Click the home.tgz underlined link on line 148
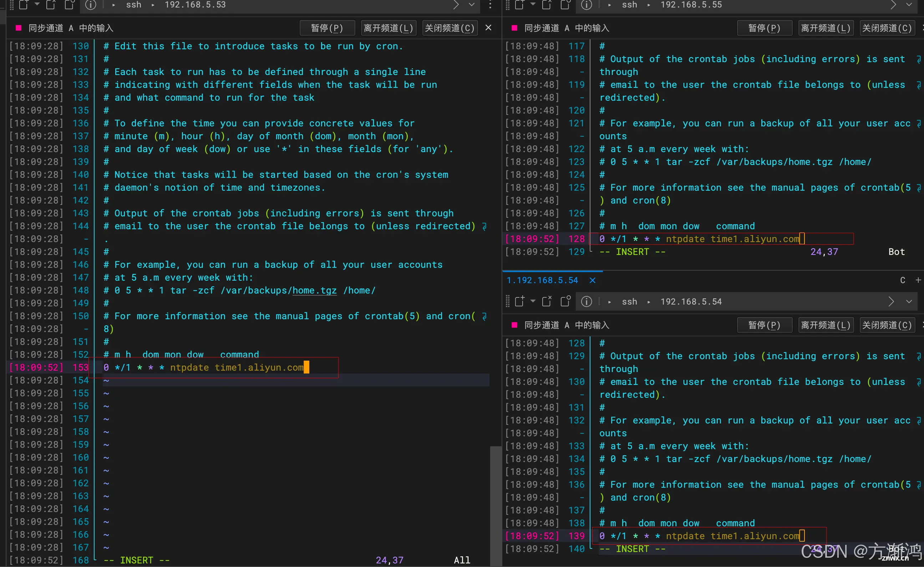This screenshot has height=567, width=924. coord(314,290)
